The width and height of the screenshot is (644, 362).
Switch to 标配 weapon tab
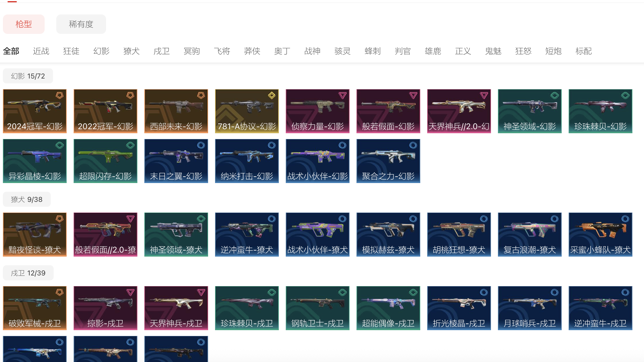point(583,51)
